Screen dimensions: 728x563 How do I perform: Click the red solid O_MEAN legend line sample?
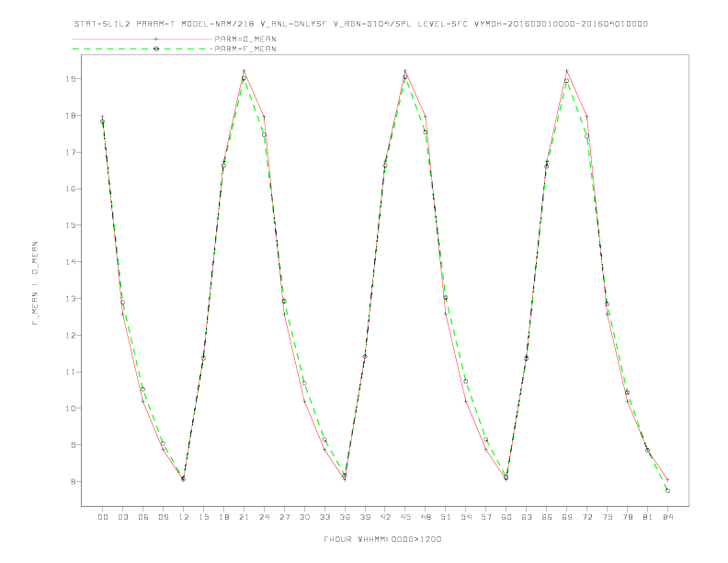click(142, 39)
